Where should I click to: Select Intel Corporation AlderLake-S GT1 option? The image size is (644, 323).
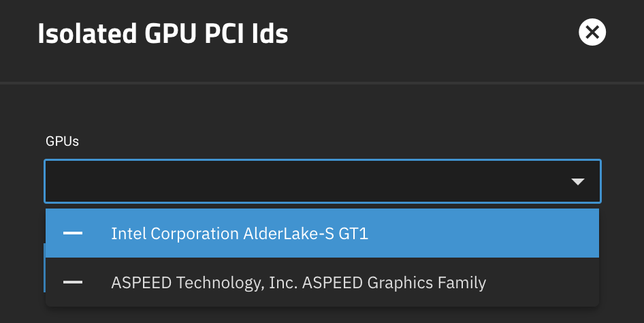(239, 234)
